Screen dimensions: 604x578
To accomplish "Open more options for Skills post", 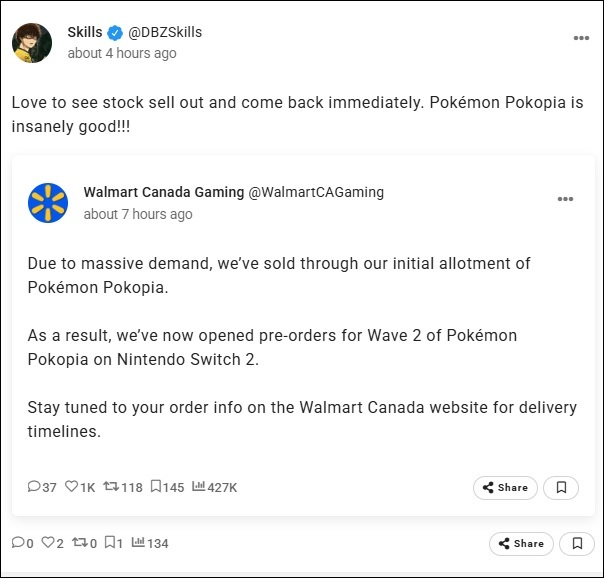I will (581, 38).
